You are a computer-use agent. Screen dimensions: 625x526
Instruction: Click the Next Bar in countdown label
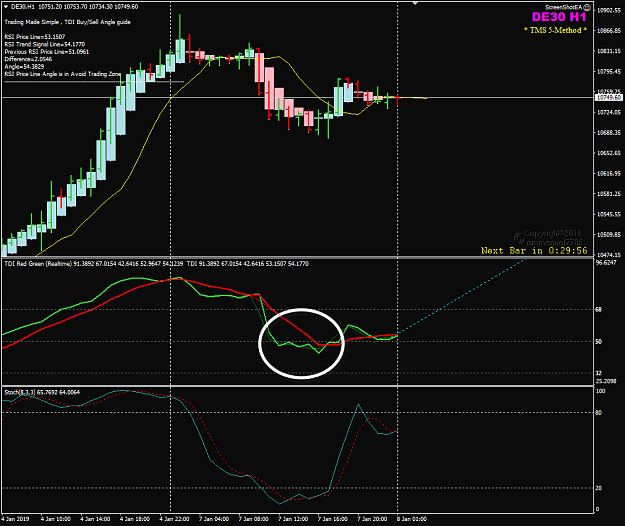(x=534, y=250)
